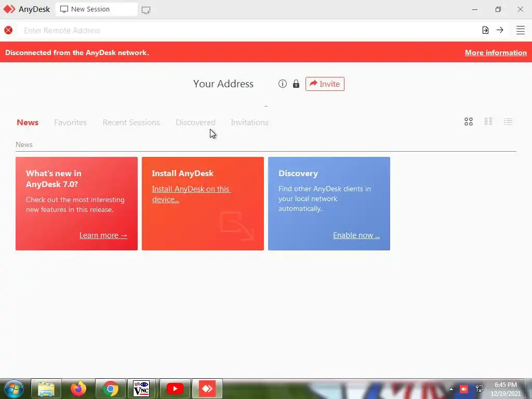The height and width of the screenshot is (399, 532).
Task: Switch to list view layout
Action: coord(508,122)
